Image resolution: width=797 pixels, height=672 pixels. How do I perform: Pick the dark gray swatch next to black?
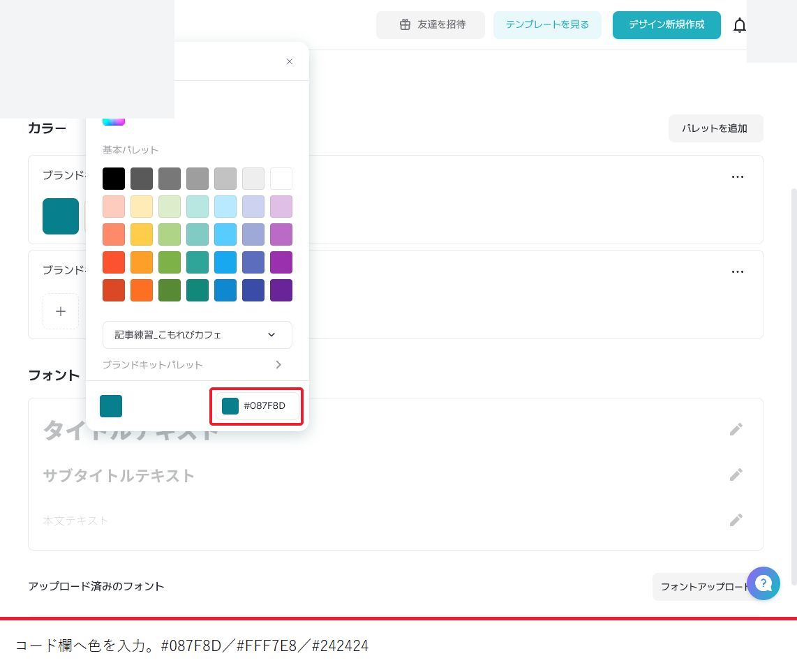141,179
